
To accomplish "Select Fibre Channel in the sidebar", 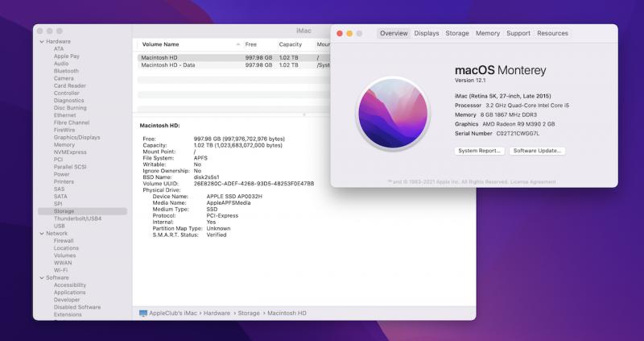I will (72, 123).
